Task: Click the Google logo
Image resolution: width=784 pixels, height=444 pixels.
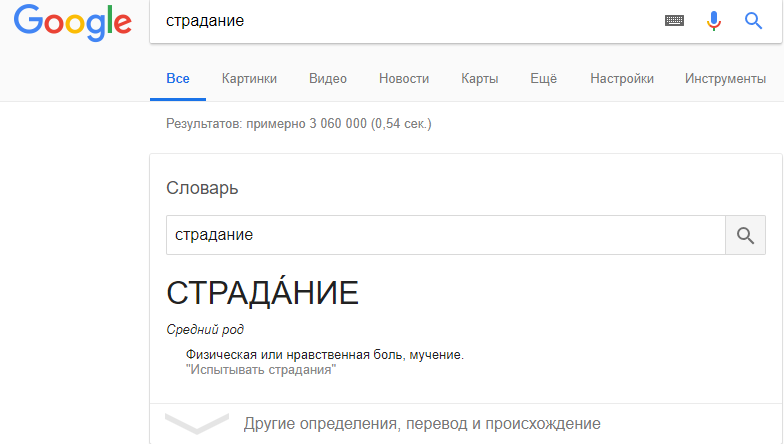Action: click(x=72, y=23)
